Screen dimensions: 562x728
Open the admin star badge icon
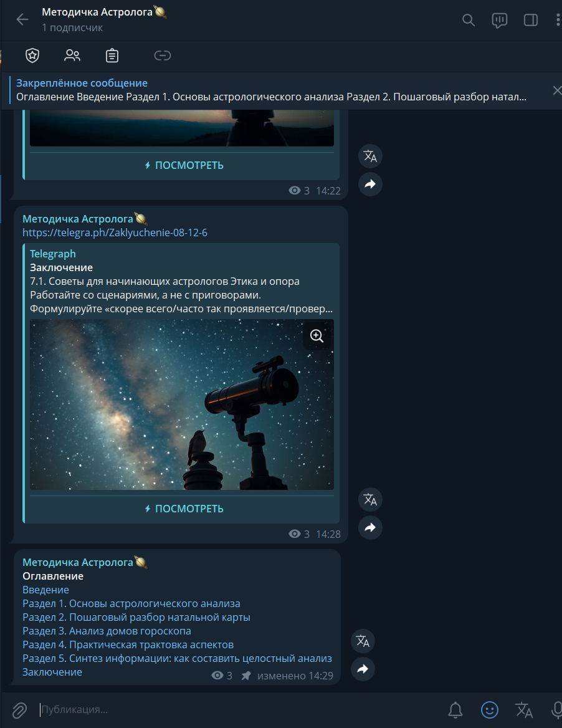pos(32,55)
